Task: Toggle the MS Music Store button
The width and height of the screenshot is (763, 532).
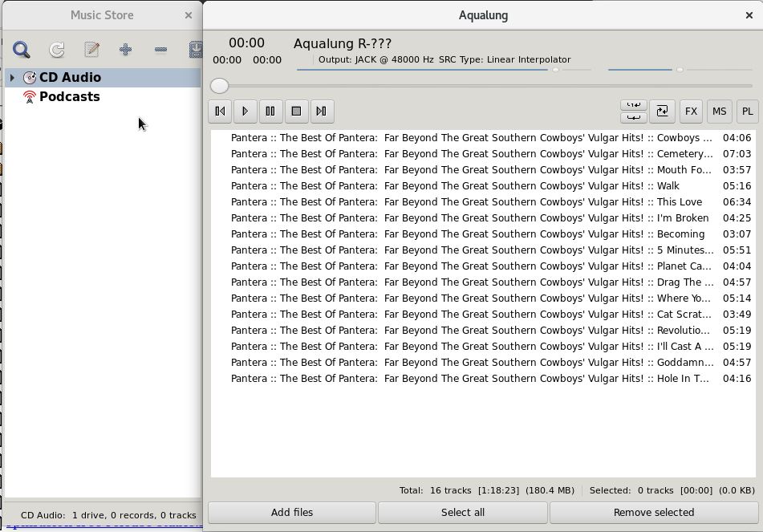Action: tap(719, 112)
